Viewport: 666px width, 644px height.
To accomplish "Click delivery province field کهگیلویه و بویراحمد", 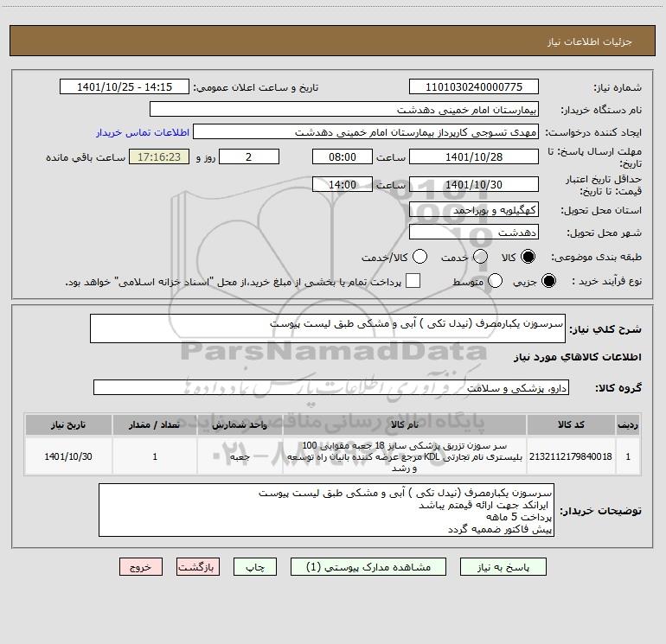I will coord(474,210).
